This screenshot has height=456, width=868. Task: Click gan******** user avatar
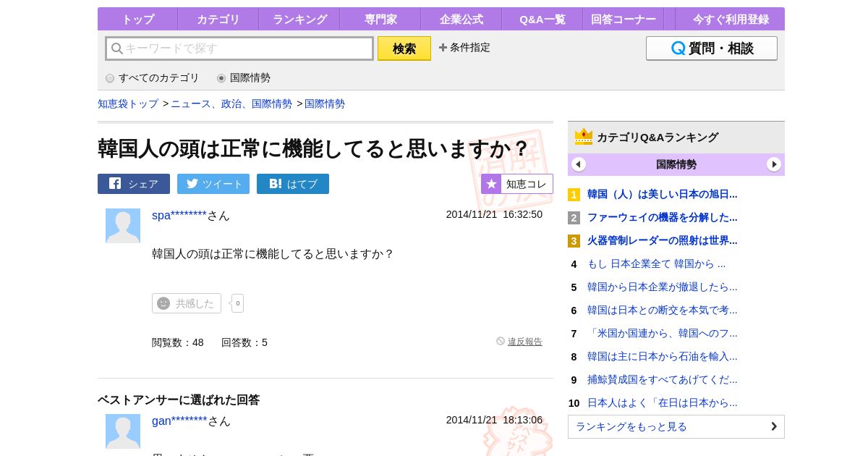coord(123,431)
